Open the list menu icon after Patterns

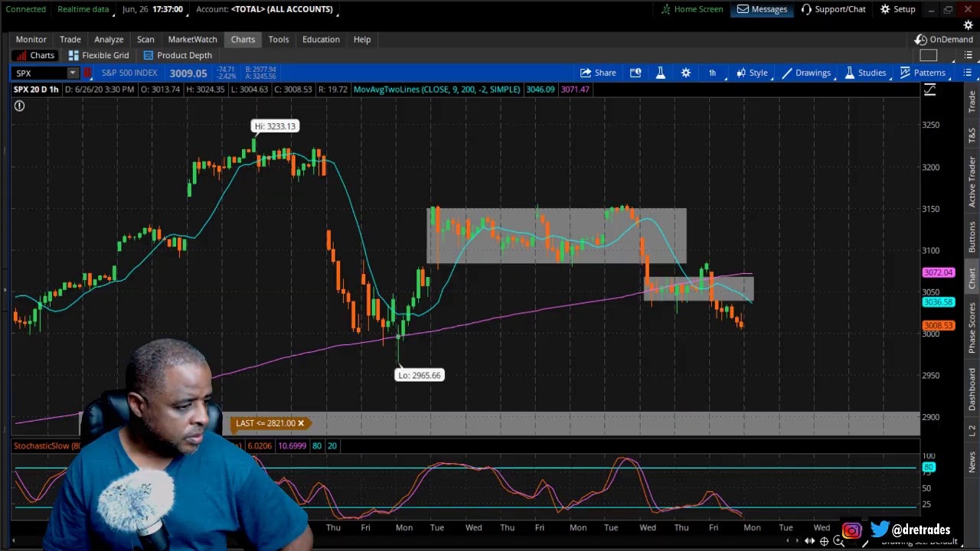pyautogui.click(x=968, y=73)
